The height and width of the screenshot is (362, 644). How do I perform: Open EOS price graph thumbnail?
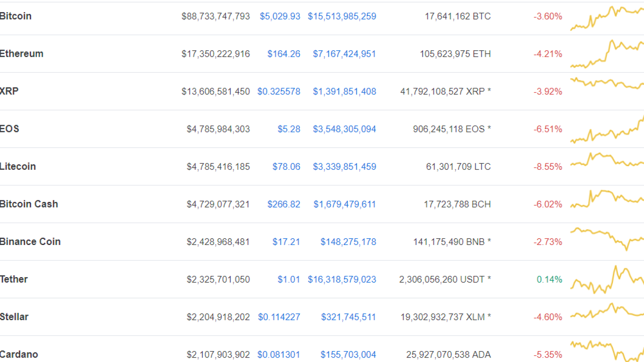click(607, 130)
